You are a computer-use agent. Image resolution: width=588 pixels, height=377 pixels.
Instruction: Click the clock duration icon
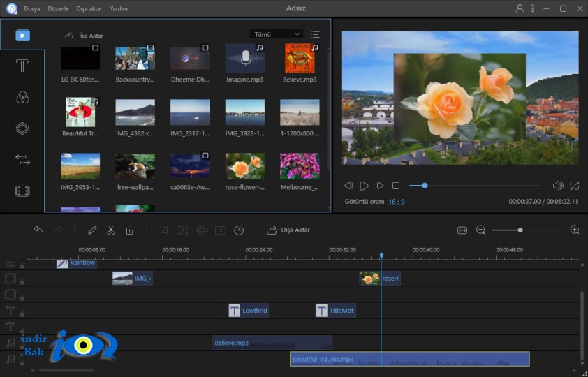coord(239,230)
